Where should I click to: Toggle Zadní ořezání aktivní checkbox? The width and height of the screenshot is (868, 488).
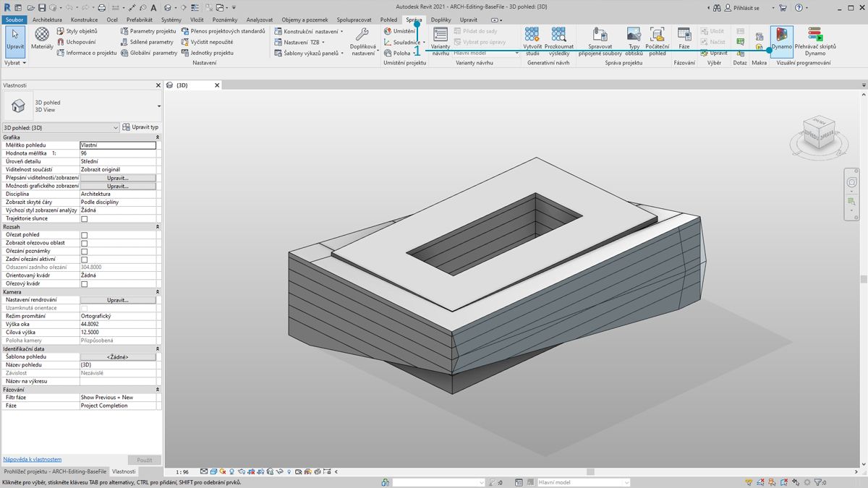pos(84,259)
